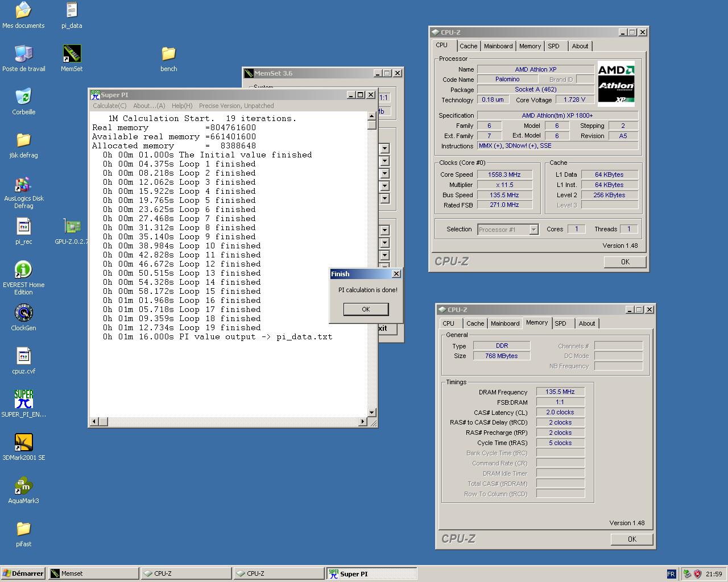Click the Super PI title bar icon
The height and width of the screenshot is (582, 728).
click(95, 95)
